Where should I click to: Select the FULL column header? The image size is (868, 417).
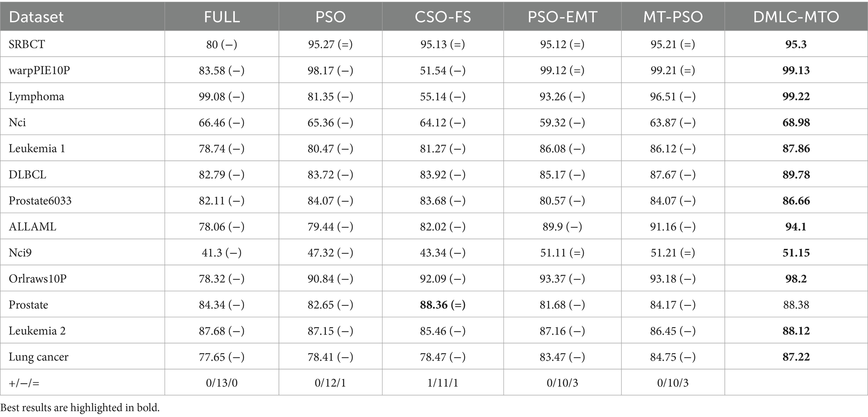pos(222,17)
